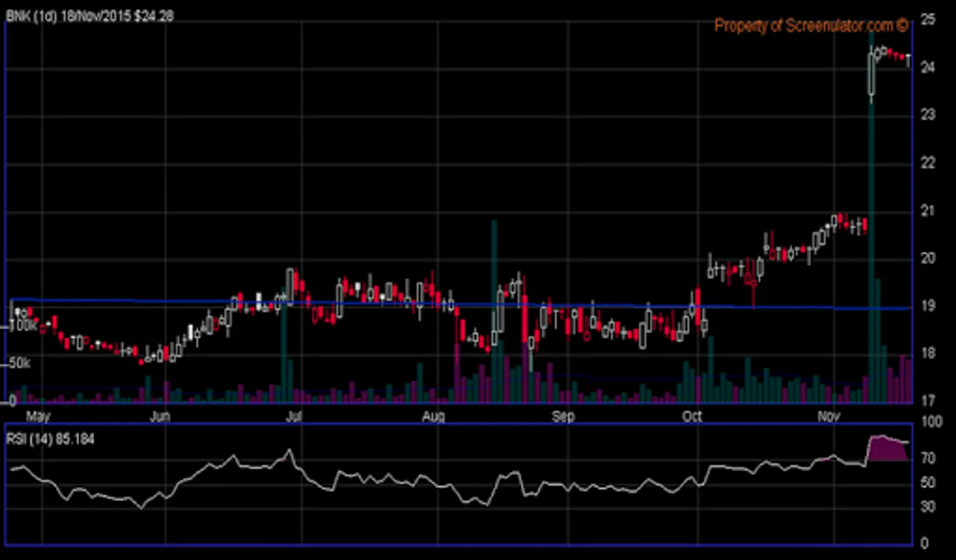
Task: Click the Aug label on time axis
Action: click(433, 416)
